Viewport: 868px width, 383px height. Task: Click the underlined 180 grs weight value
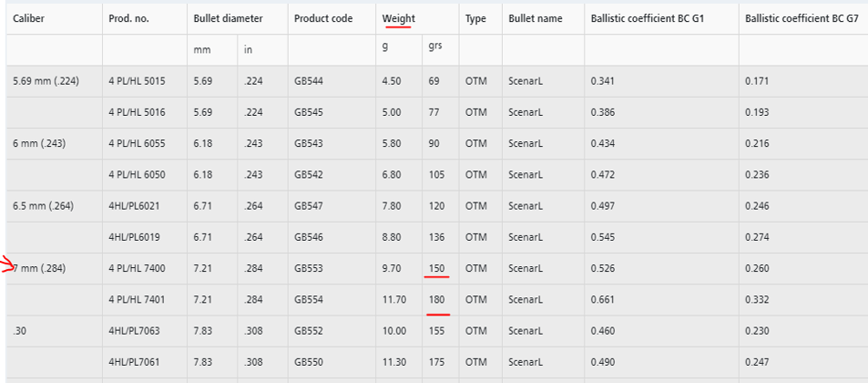[x=436, y=299]
